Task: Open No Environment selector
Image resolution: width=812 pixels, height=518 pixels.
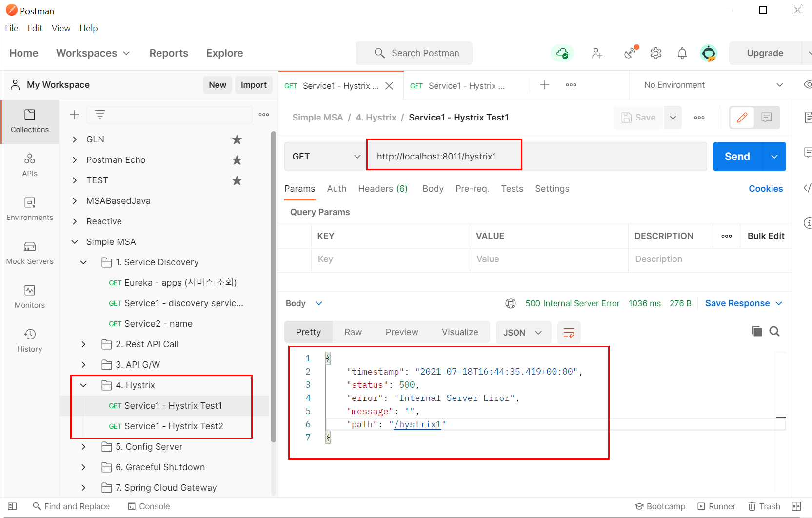Action: [x=713, y=85]
